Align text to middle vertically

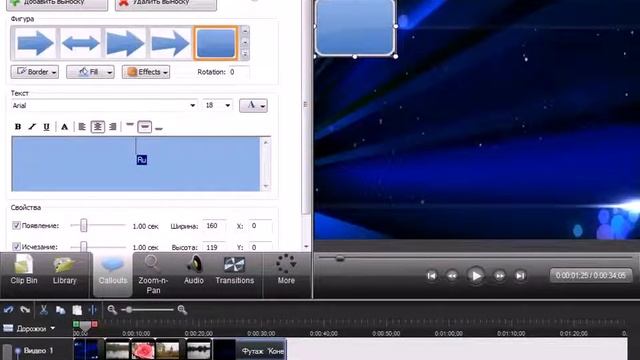pos(144,127)
